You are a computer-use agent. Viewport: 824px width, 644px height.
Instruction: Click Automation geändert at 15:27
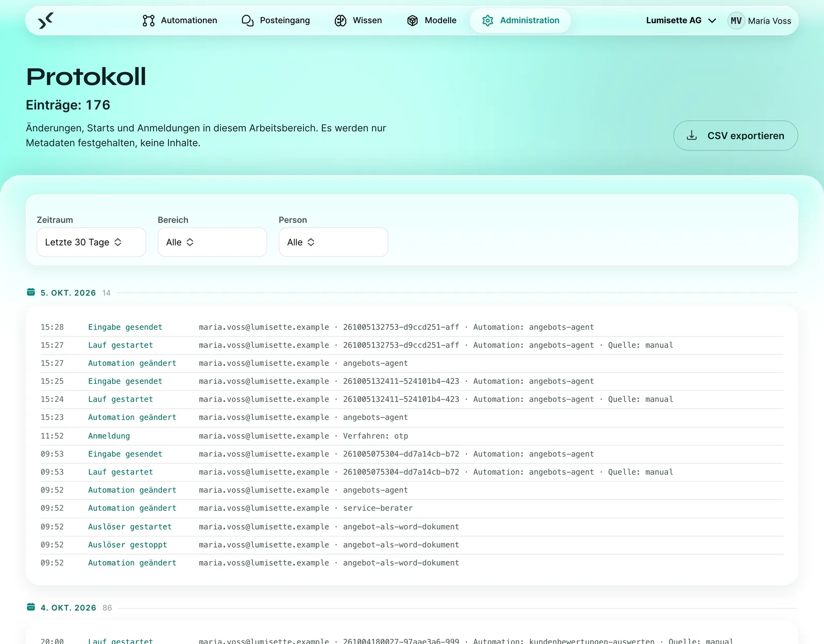click(132, 363)
